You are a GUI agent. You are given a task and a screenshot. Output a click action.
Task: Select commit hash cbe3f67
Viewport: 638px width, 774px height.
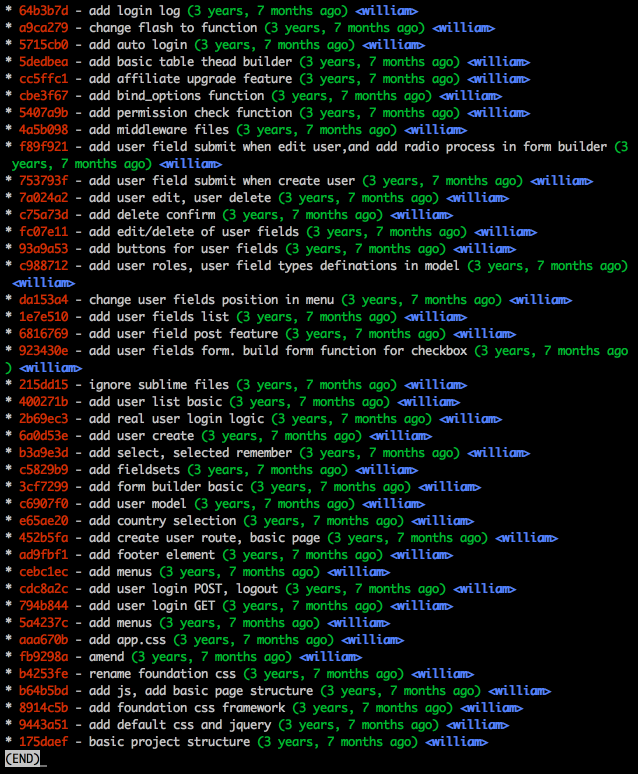coord(43,95)
